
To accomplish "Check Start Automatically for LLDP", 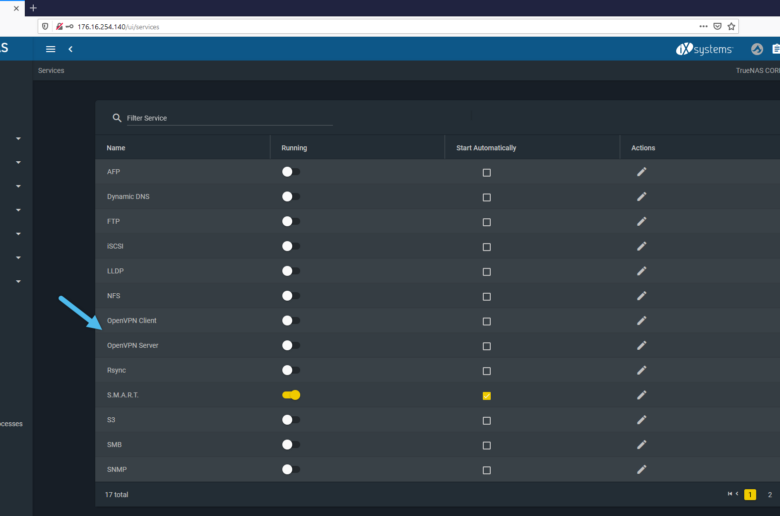I will [487, 272].
